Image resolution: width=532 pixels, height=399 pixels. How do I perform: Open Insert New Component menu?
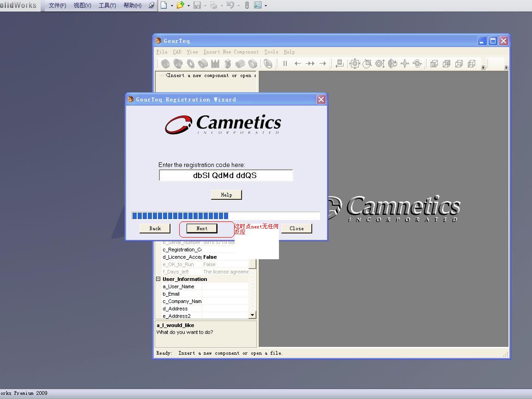pos(231,52)
